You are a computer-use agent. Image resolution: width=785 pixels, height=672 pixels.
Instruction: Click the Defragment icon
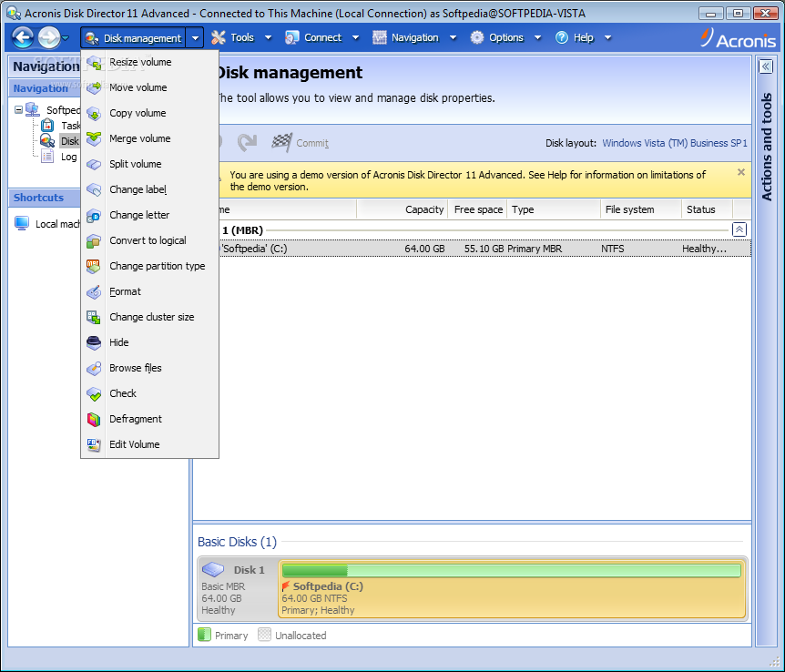94,419
